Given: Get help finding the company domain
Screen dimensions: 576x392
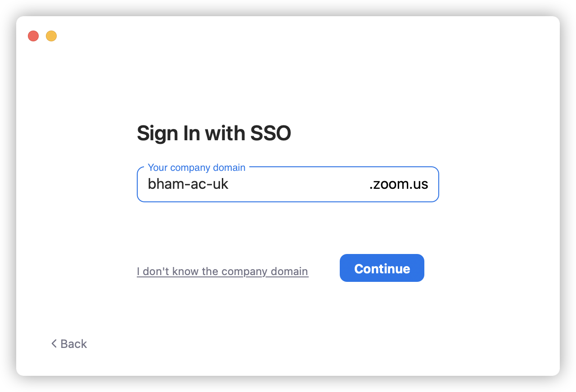Looking at the screenshot, I should 222,272.
